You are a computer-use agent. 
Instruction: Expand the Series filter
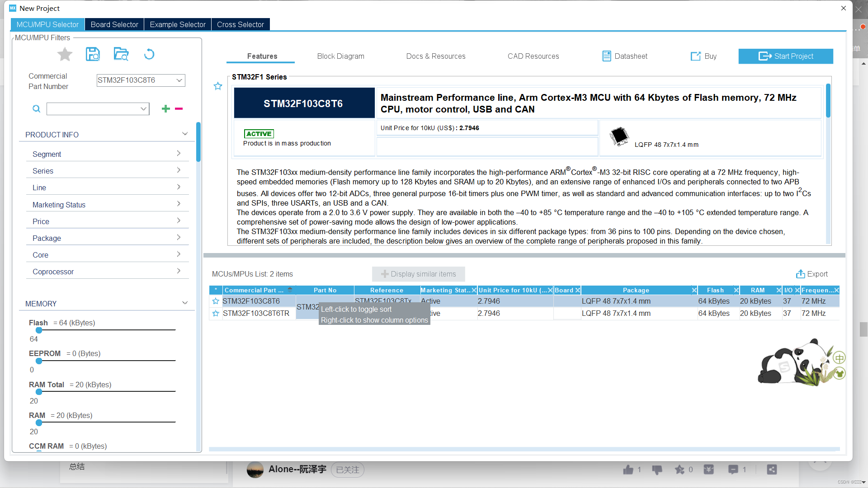click(179, 170)
